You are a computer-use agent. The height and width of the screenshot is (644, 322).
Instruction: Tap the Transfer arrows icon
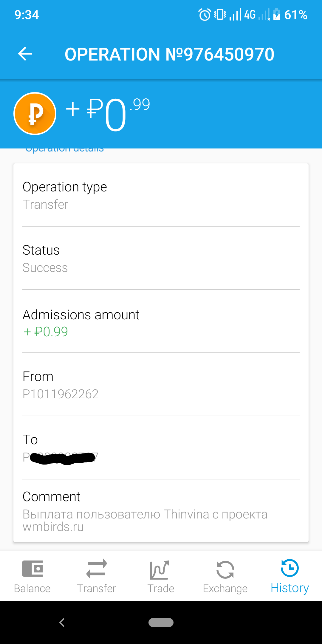[x=96, y=569]
